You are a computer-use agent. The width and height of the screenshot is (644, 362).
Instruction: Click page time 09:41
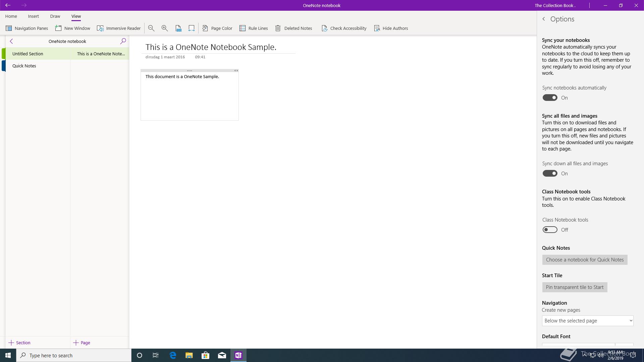(200, 57)
